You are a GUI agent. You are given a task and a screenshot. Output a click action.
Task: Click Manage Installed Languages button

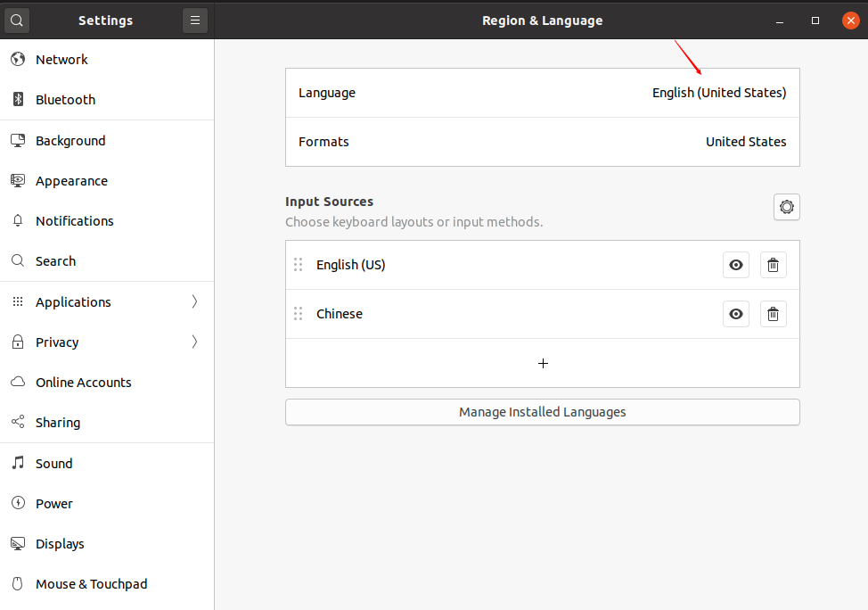543,412
